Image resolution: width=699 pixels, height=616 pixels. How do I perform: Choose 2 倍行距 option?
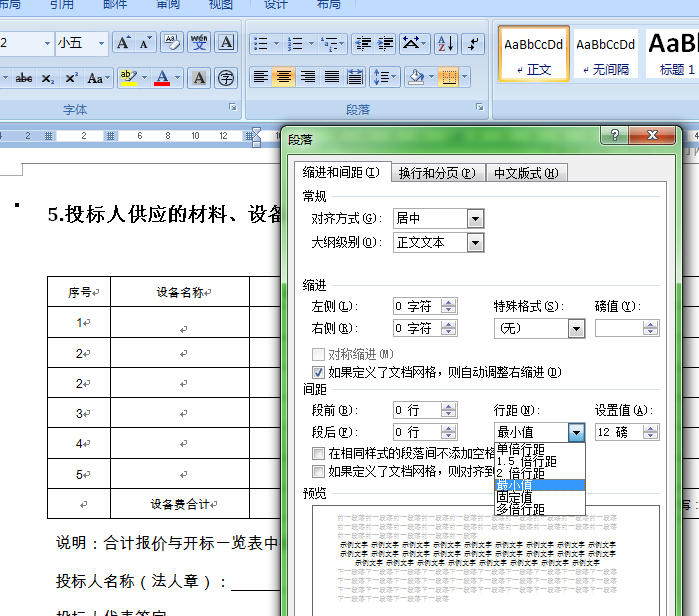(x=539, y=473)
